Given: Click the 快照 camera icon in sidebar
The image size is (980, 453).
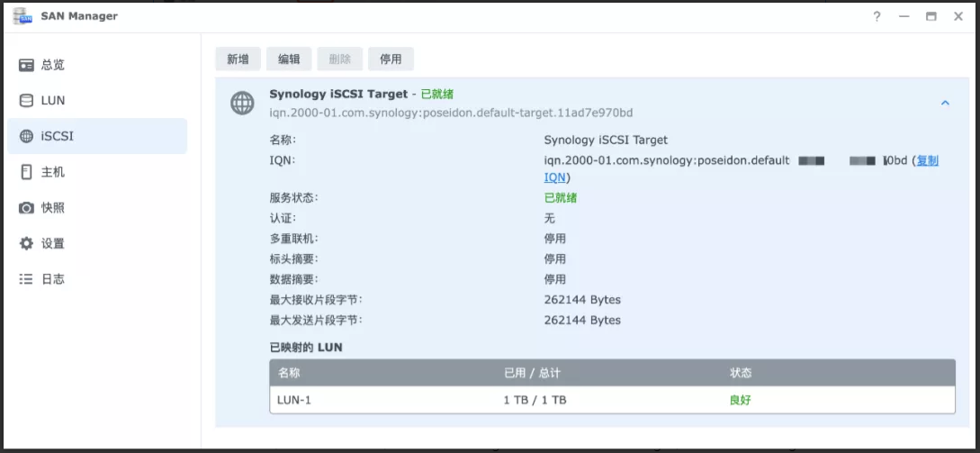Looking at the screenshot, I should [x=26, y=208].
